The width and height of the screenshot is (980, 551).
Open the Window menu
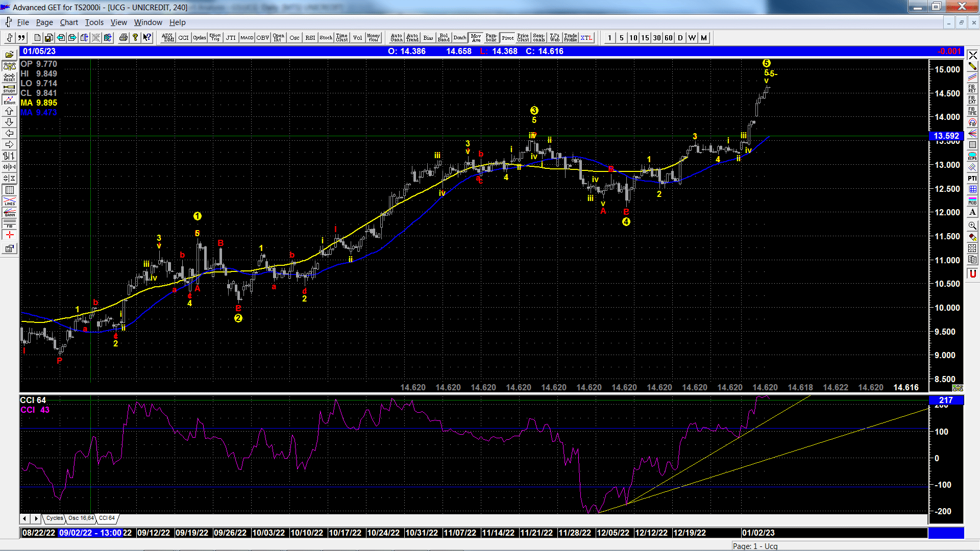pos(148,22)
